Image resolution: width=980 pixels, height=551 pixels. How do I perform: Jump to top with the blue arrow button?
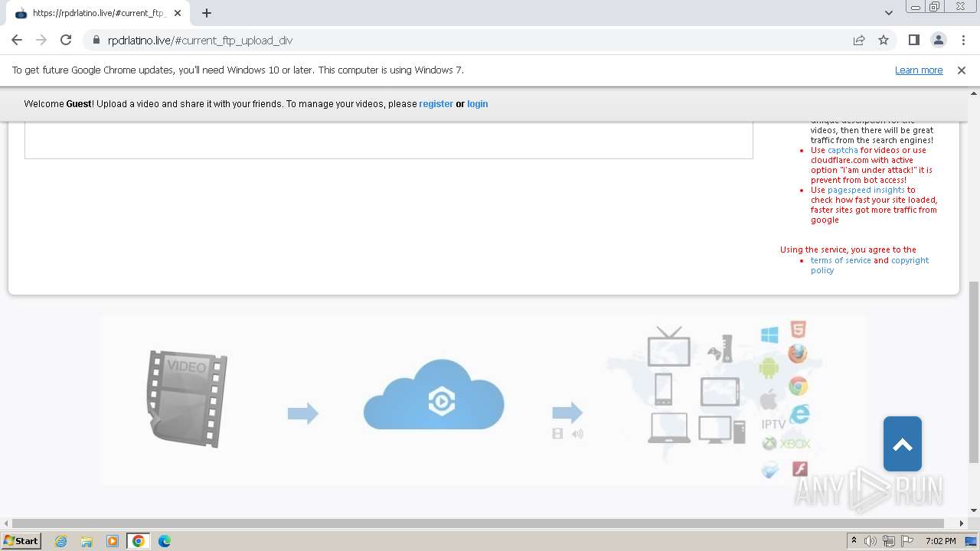point(903,444)
